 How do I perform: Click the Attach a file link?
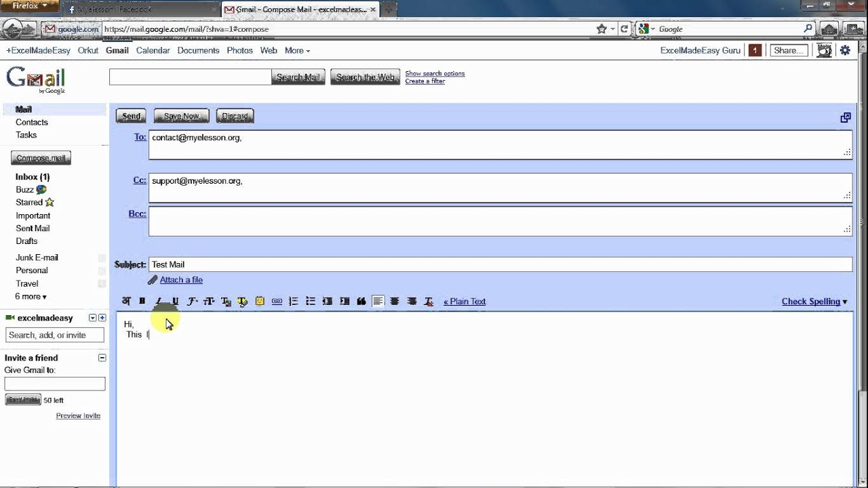[181, 280]
